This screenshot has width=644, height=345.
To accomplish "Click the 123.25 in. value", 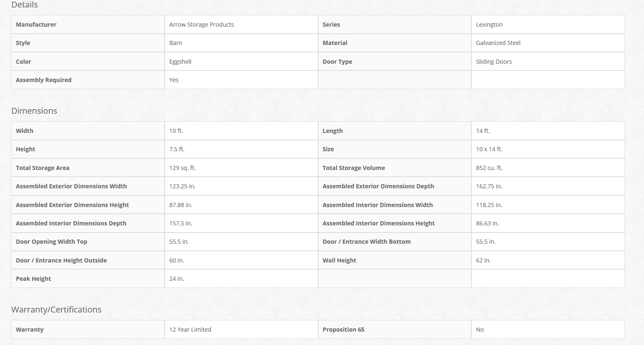I will pos(182,186).
